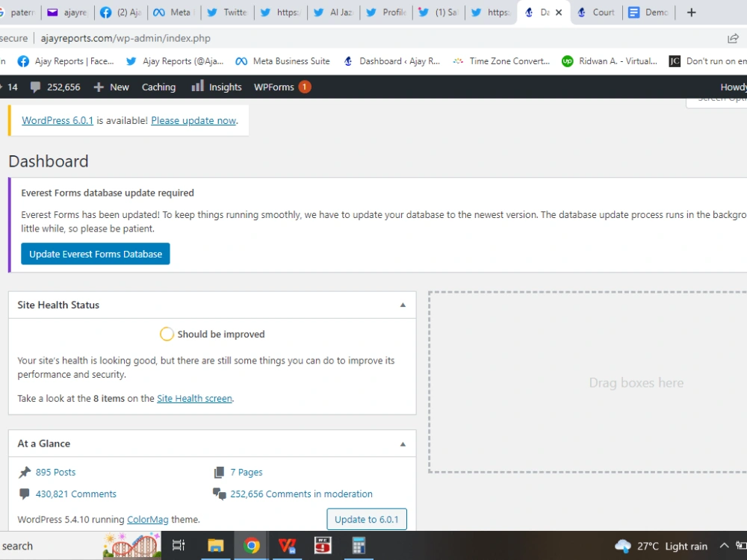Close the active Dashboard tab
This screenshot has width=747, height=560.
(x=559, y=13)
